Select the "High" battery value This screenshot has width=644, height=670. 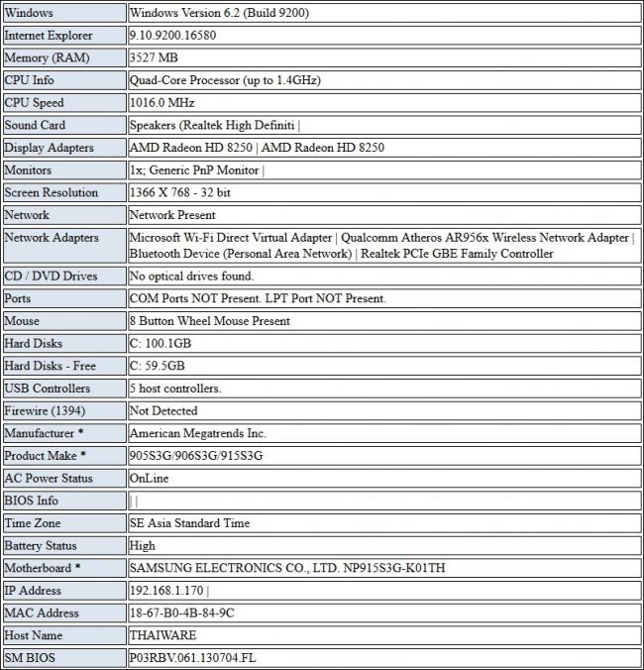pos(143,546)
